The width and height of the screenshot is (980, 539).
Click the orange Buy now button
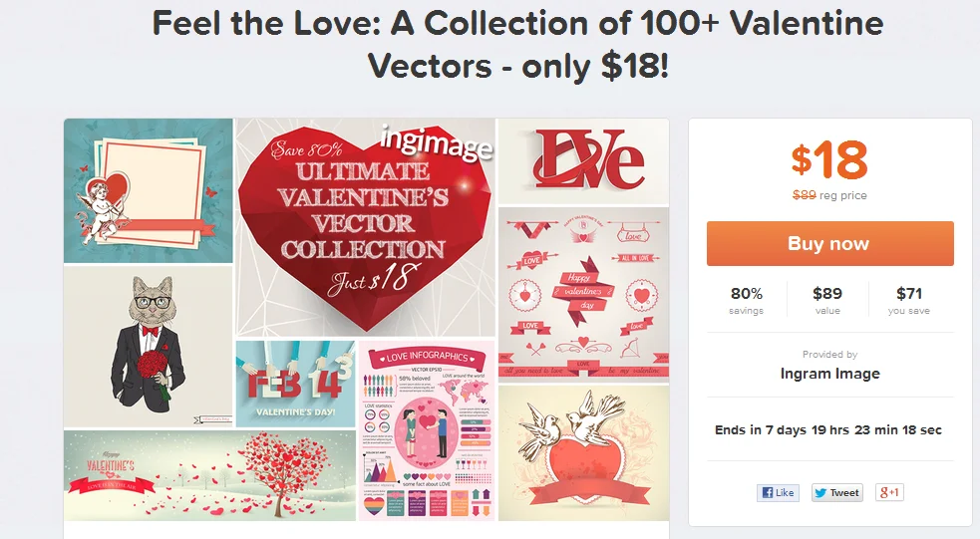[830, 243]
